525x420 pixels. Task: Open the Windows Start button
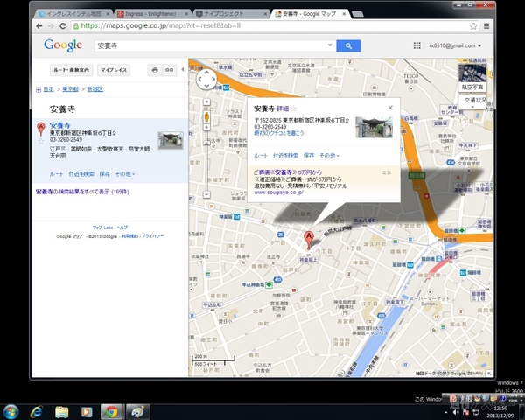point(11,412)
